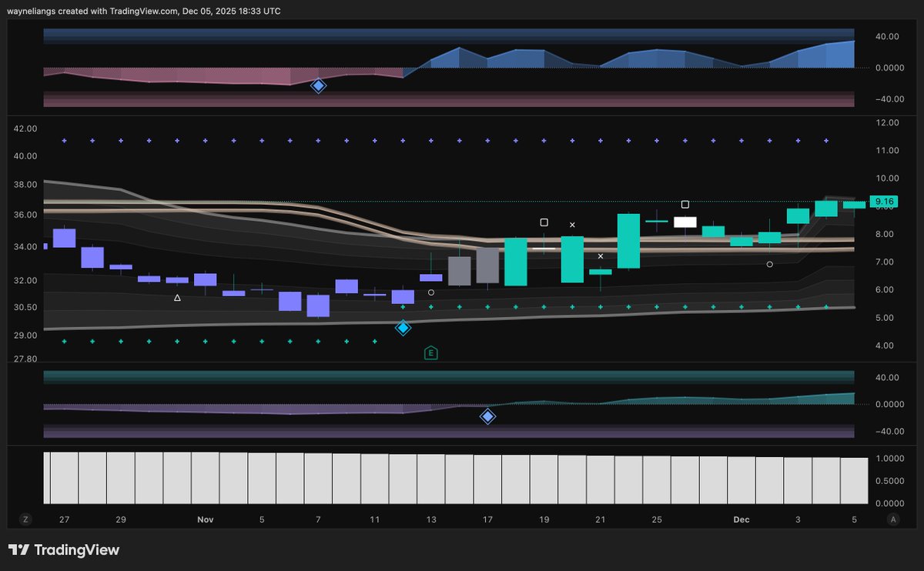Viewport: 924px width, 571px height.
Task: Click the 'Nov' label on the time axis
Action: tap(205, 519)
